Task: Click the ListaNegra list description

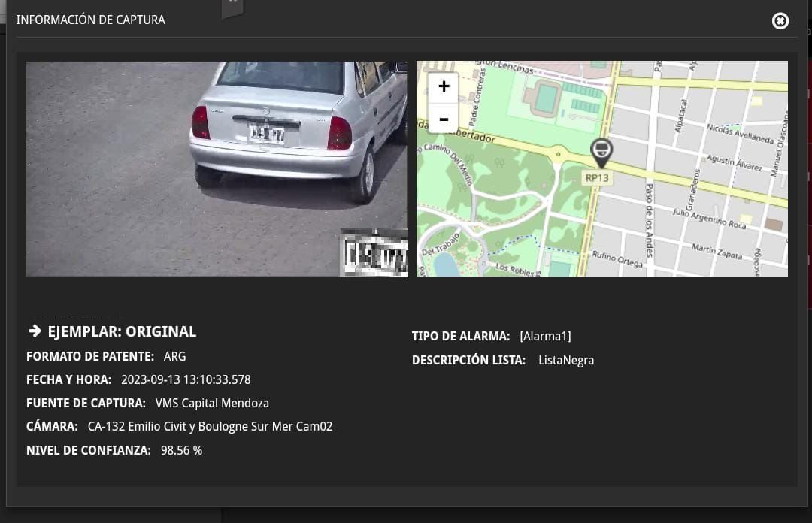Action: 566,361
